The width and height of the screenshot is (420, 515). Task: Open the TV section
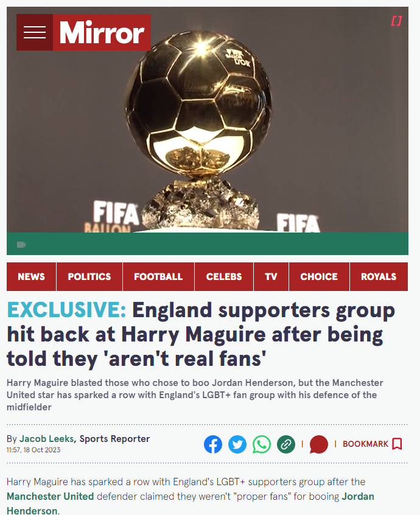(x=271, y=276)
